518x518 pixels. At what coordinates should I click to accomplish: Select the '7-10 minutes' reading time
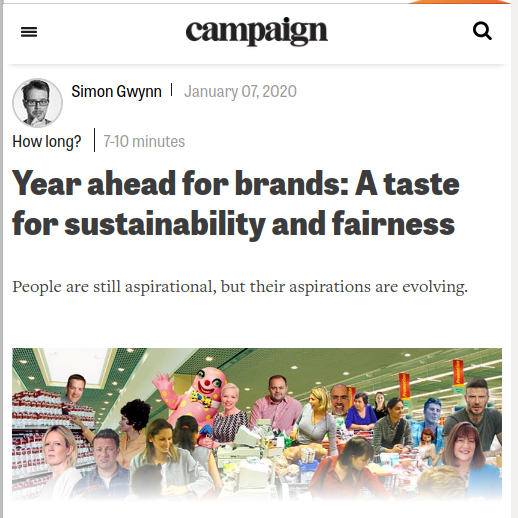[144, 141]
